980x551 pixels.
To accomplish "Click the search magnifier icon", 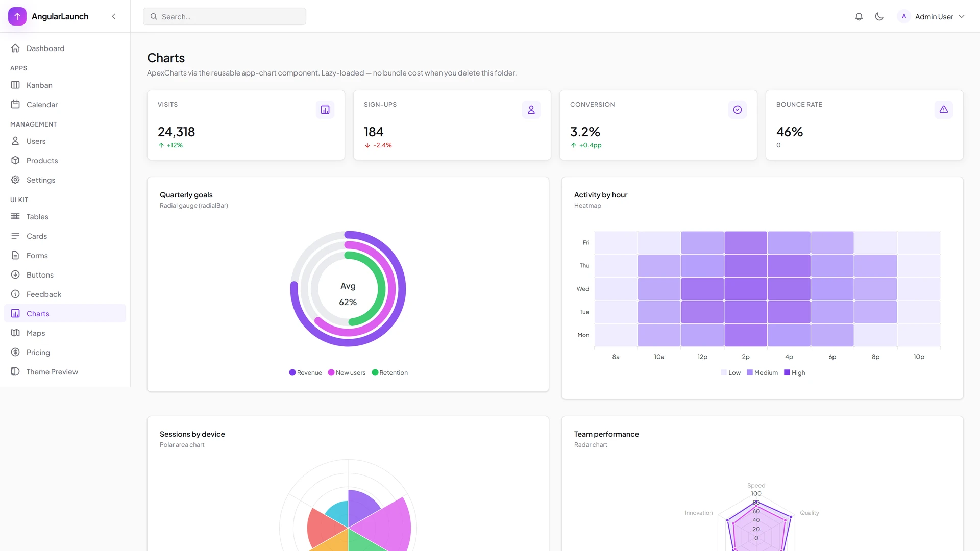I will [154, 16].
